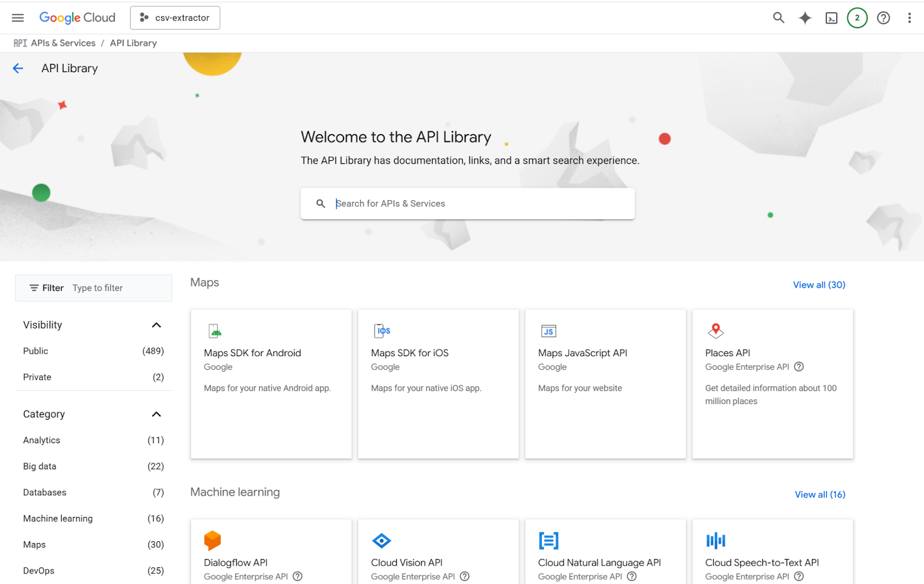The height and width of the screenshot is (584, 924).
Task: Click View all (16) Machine learning link
Action: [x=819, y=495]
